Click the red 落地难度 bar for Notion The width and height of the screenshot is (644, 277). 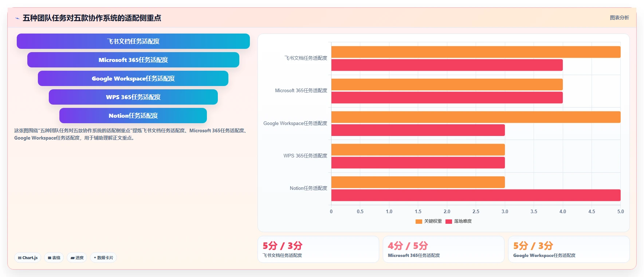click(x=476, y=195)
